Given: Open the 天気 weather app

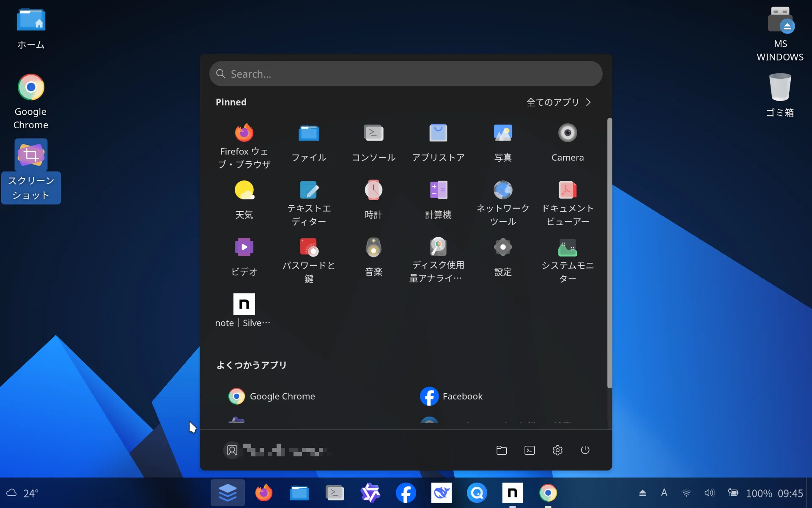Looking at the screenshot, I should 244,200.
